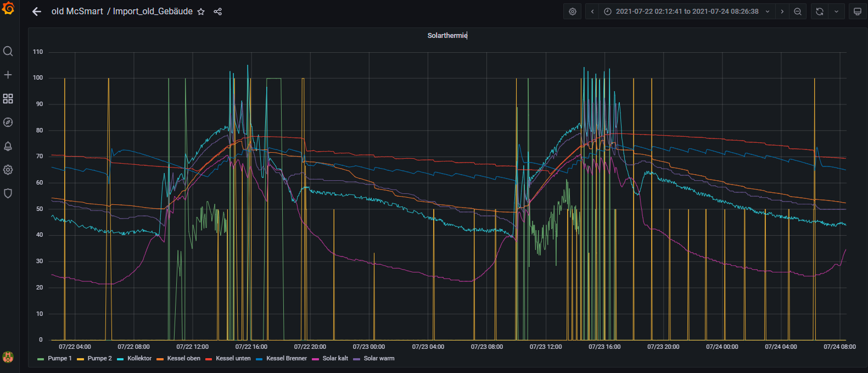The image size is (868, 373).
Task: Share the dashboard or panel
Action: click(218, 12)
